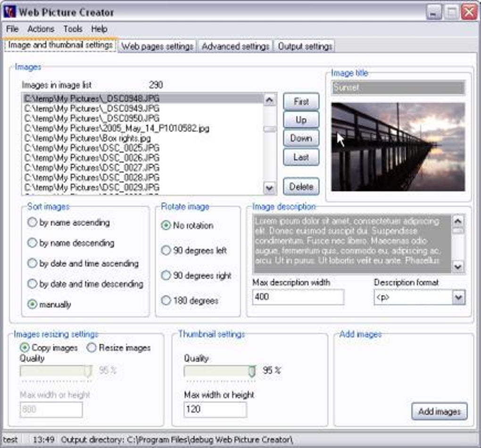Switch to Output settings tab

tap(305, 46)
